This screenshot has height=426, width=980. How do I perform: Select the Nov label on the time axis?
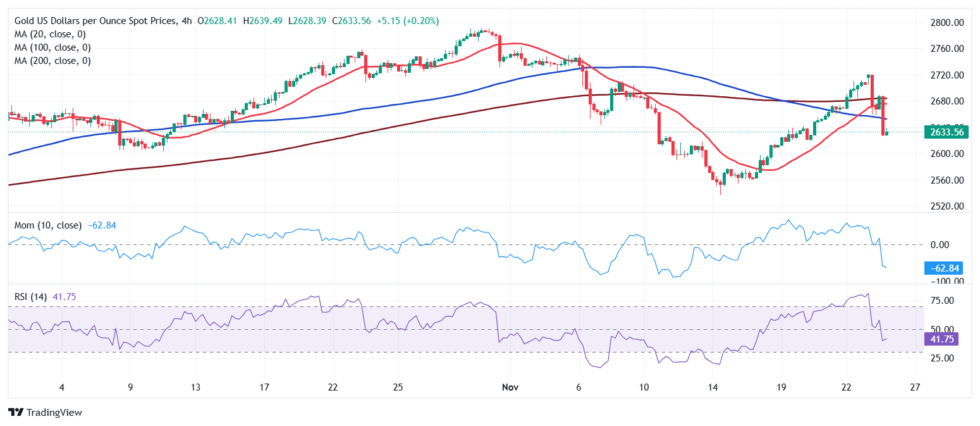[x=510, y=387]
